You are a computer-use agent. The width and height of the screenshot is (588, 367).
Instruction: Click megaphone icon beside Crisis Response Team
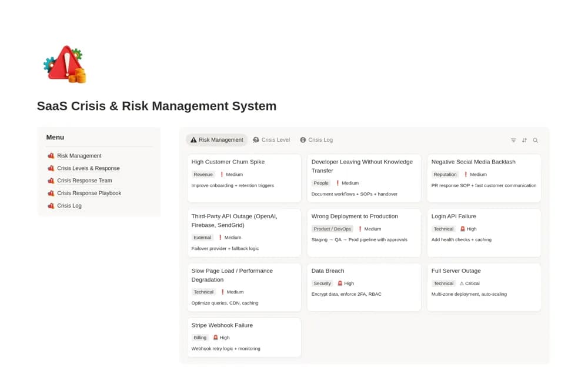tap(51, 181)
